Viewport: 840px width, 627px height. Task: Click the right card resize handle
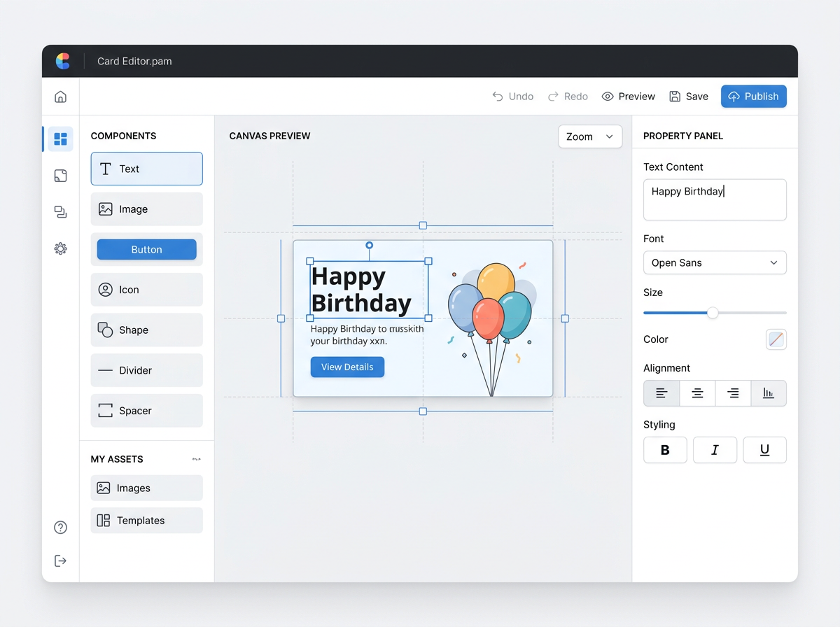pos(565,318)
